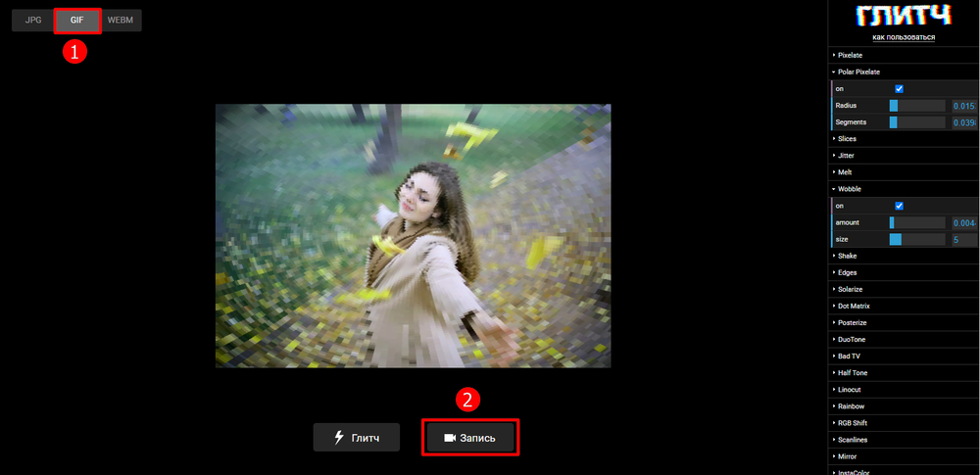This screenshot has width=980, height=475.
Task: Switch to the GIF format tab
Action: pyautogui.click(x=76, y=21)
